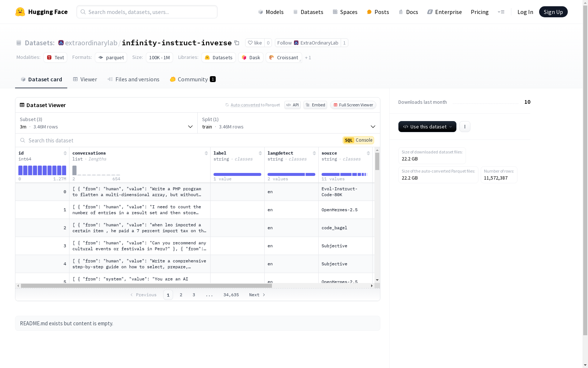This screenshot has width=588, height=368.
Task: Go to Models in top navigation
Action: coord(271,12)
